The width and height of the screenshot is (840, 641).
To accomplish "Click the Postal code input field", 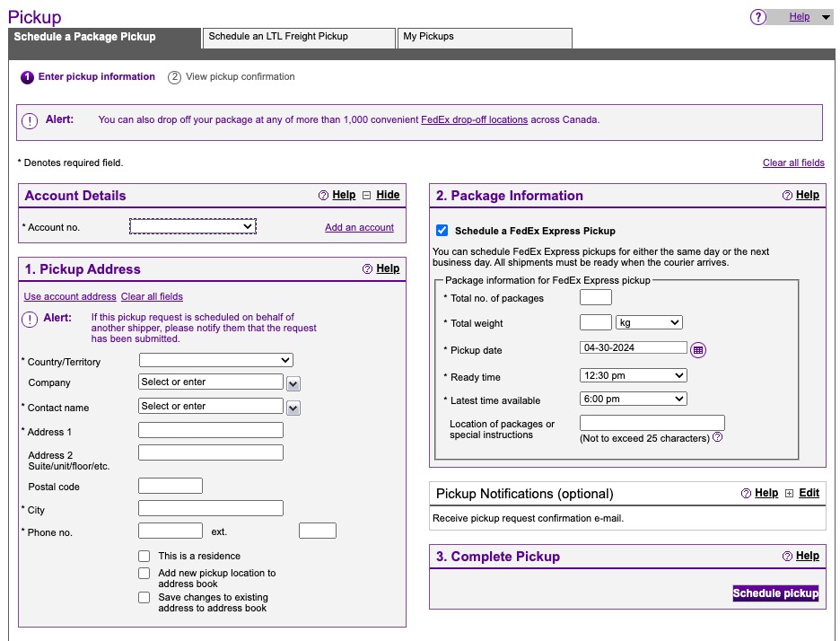I will tap(171, 486).
